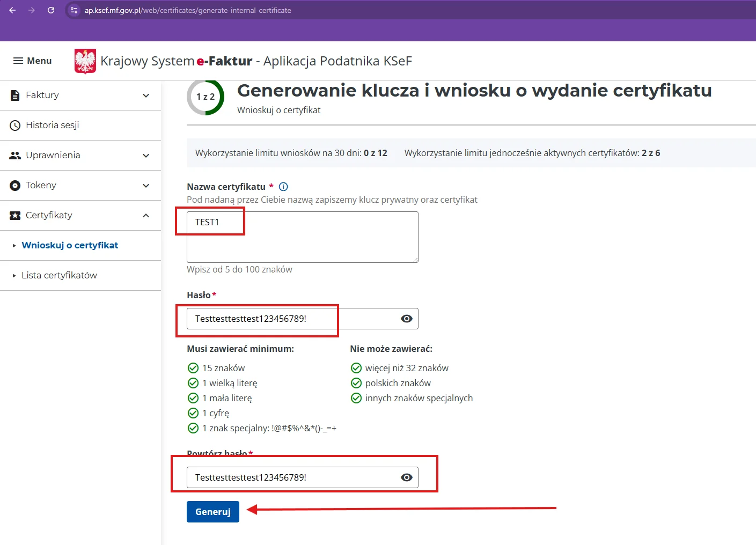Open Historia sesji in the sidebar
The image size is (756, 545).
80,125
